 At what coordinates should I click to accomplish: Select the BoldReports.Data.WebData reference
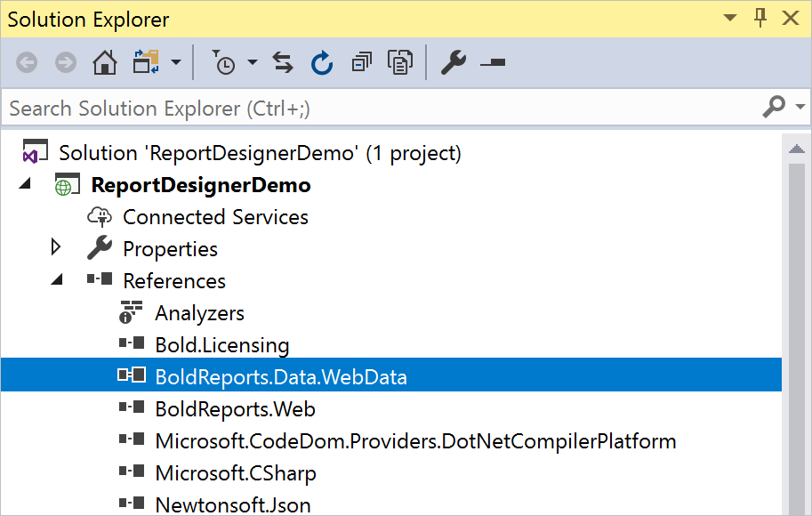point(281,376)
